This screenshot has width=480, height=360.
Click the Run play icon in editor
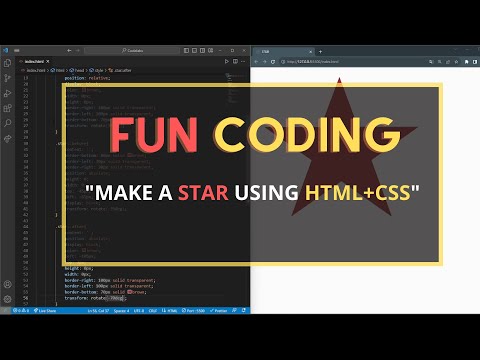pyautogui.click(x=226, y=62)
